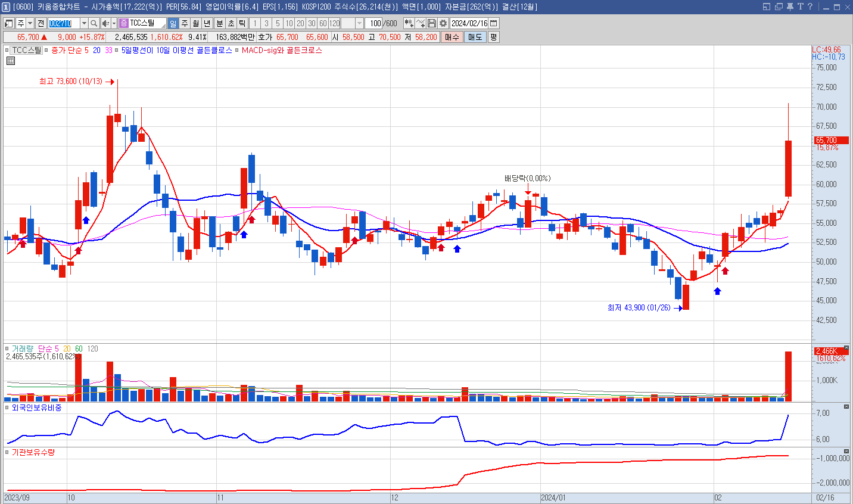The image size is (853, 504).
Task: Choose the 120 interval button
Action: (x=335, y=23)
